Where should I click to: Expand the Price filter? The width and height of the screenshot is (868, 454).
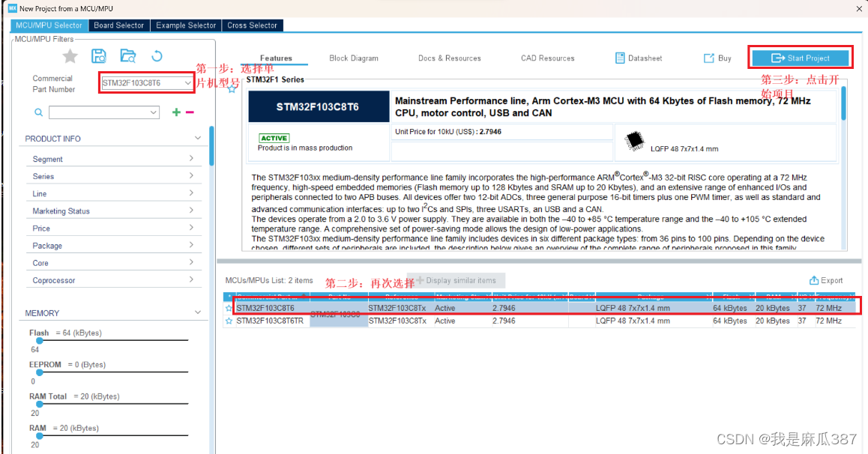point(191,228)
